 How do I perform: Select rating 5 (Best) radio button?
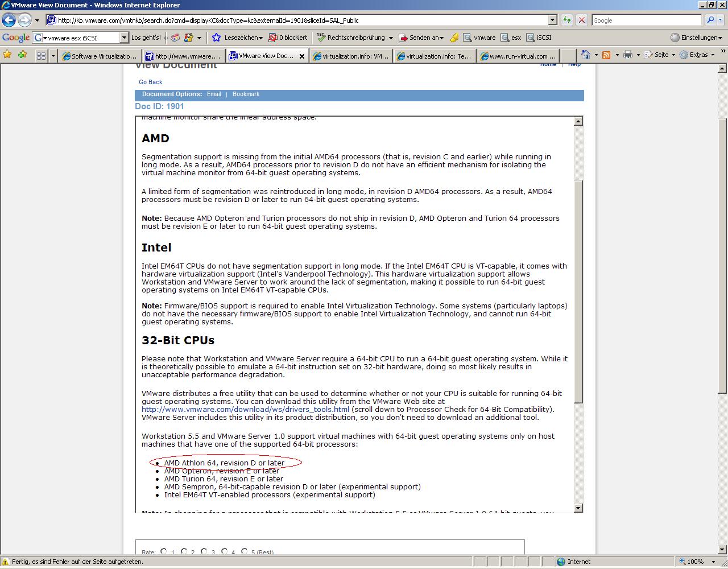(x=244, y=551)
